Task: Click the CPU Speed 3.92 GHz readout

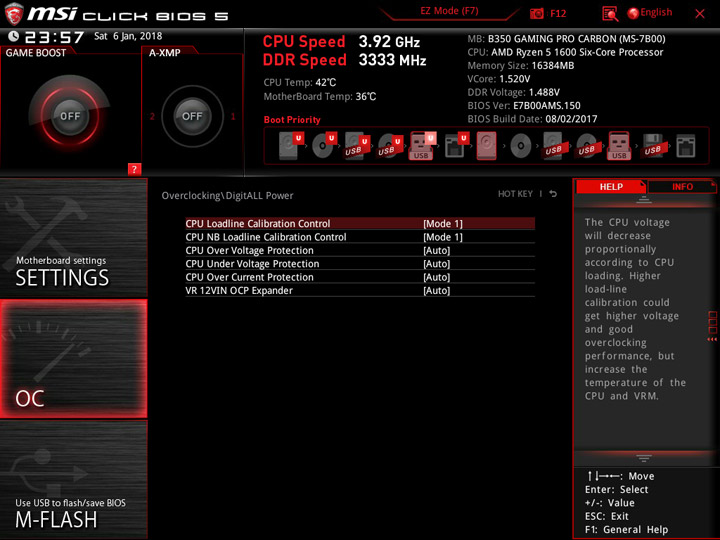Action: [341, 42]
